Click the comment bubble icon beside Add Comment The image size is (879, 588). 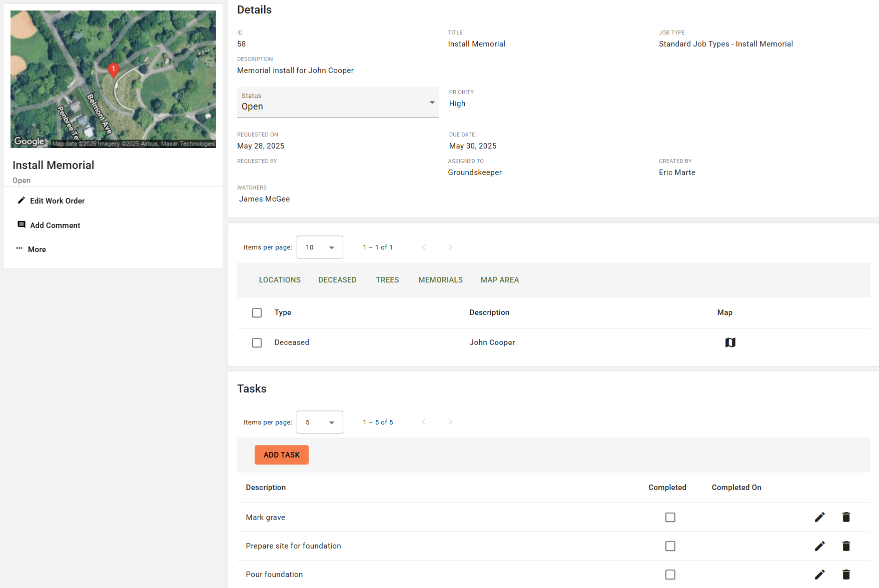[x=21, y=224]
